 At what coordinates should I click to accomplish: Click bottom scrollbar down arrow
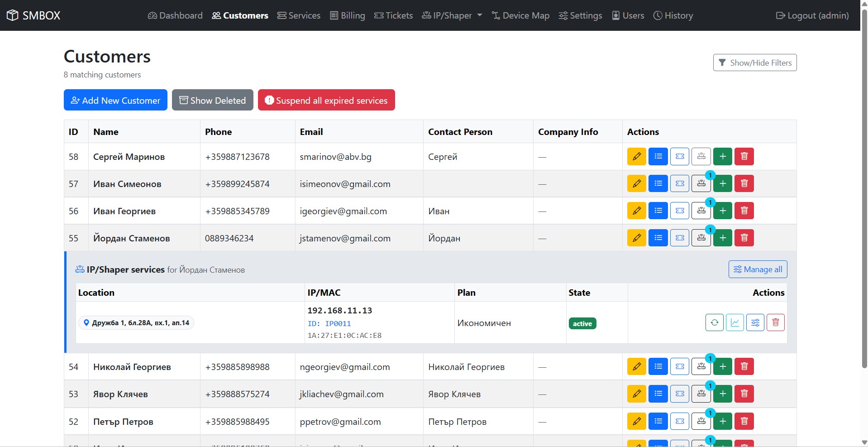[864, 442]
